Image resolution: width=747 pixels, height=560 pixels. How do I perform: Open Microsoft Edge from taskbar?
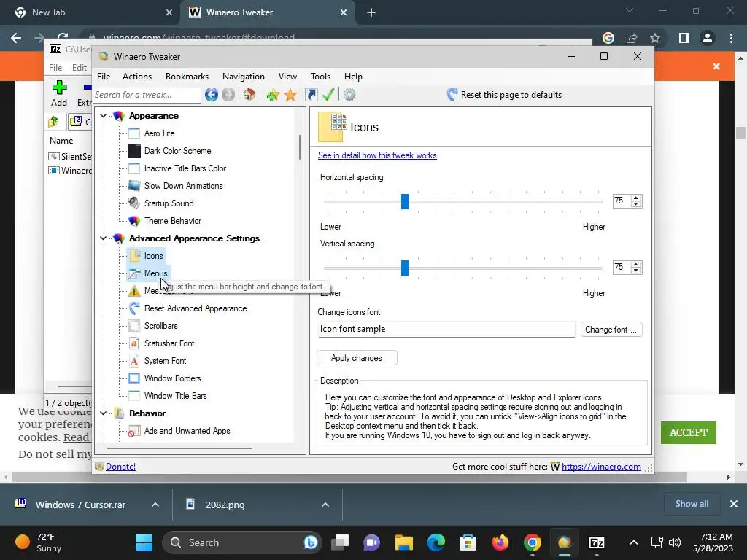pos(436,542)
